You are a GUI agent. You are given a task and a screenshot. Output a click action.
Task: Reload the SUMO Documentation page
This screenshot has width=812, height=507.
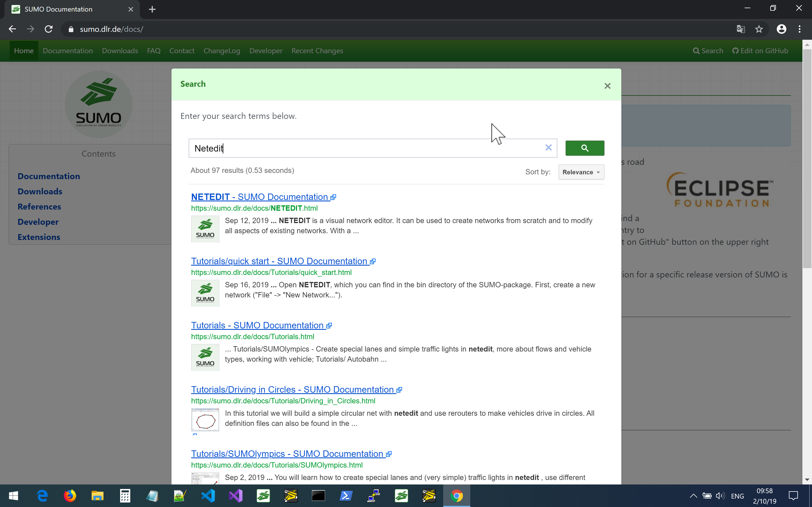[48, 29]
